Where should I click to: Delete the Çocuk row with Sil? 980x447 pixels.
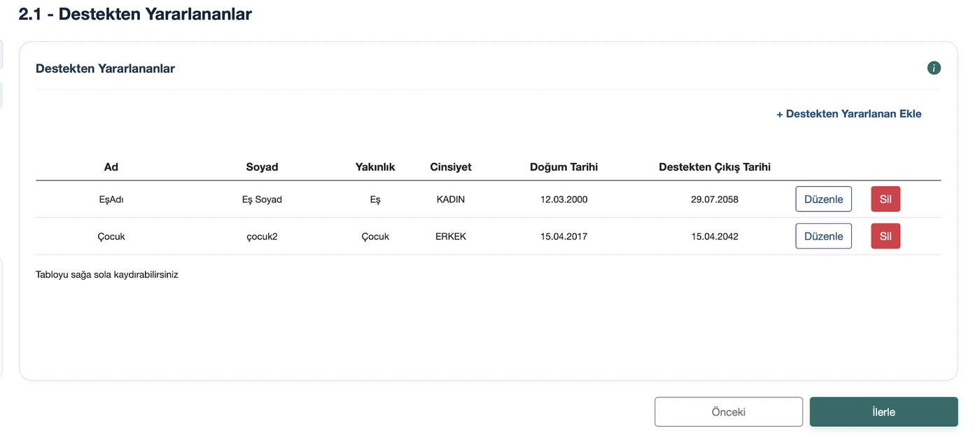coord(885,236)
